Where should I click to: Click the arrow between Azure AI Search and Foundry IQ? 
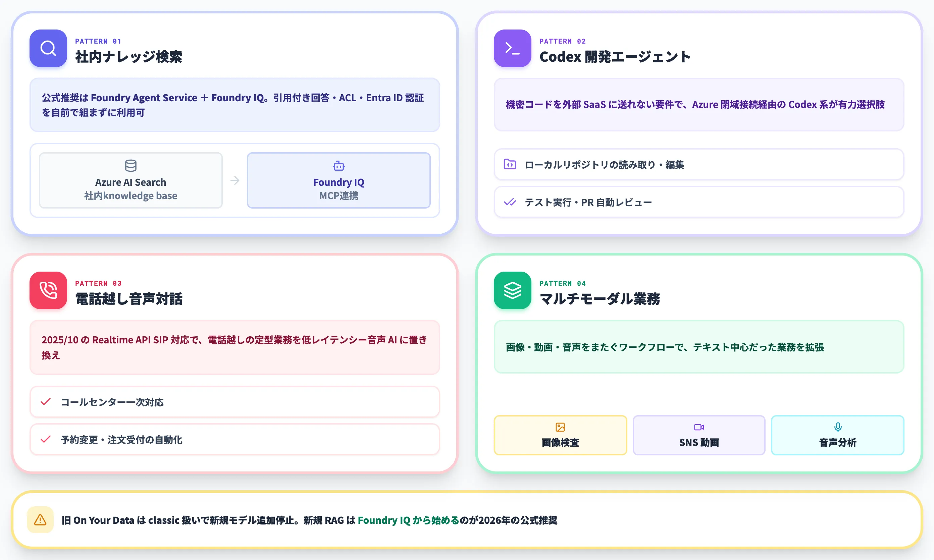pyautogui.click(x=235, y=180)
